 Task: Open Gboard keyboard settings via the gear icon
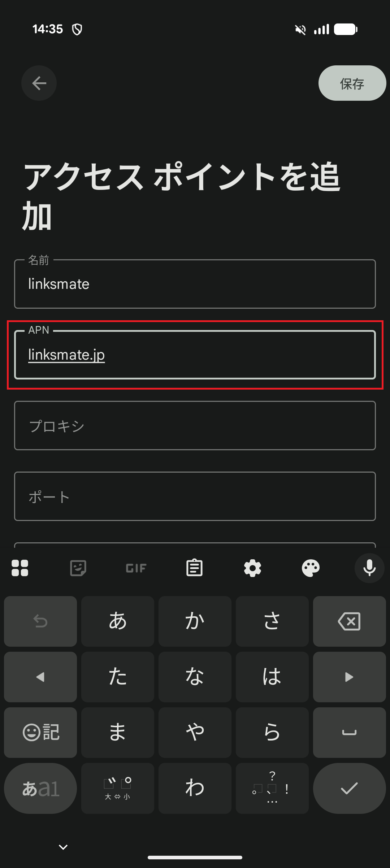click(252, 568)
